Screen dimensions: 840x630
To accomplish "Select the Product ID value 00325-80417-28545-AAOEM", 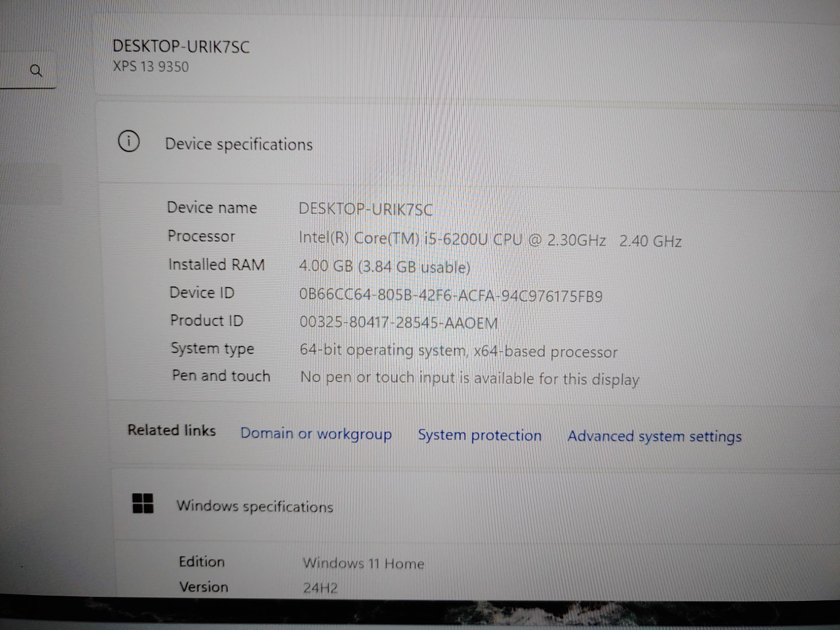I will [x=398, y=323].
